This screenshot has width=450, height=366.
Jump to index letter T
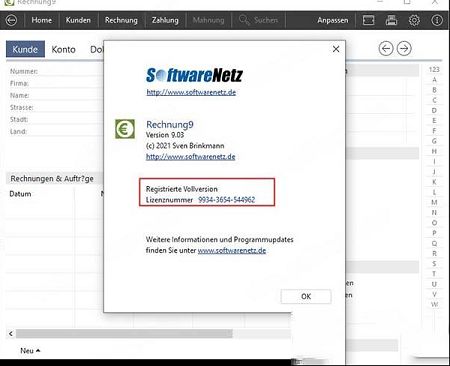click(434, 274)
